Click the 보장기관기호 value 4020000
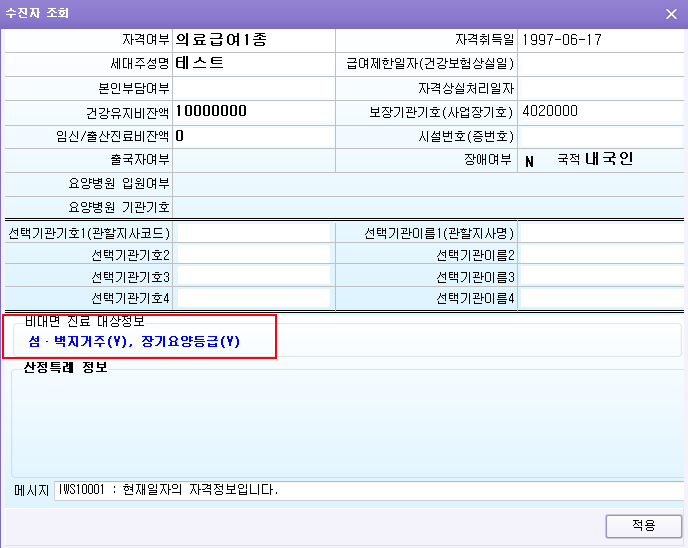The width and height of the screenshot is (688, 548). pyautogui.click(x=550, y=111)
